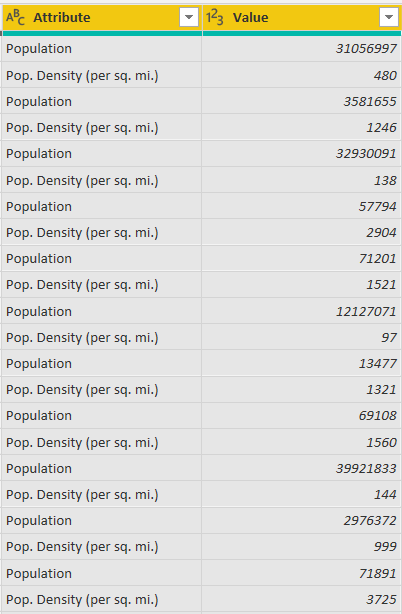Select the cell containing 97
402x614 pixels.
pos(302,338)
